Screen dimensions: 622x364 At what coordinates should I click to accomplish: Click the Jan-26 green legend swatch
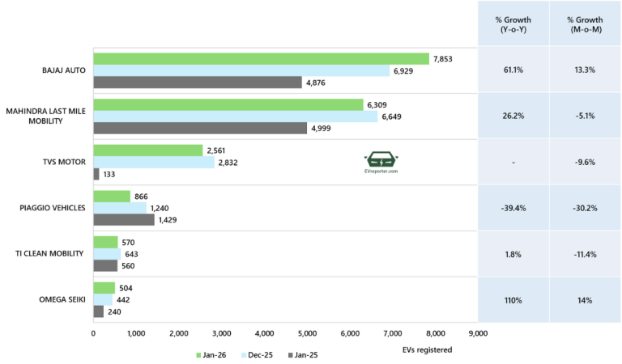coord(198,355)
